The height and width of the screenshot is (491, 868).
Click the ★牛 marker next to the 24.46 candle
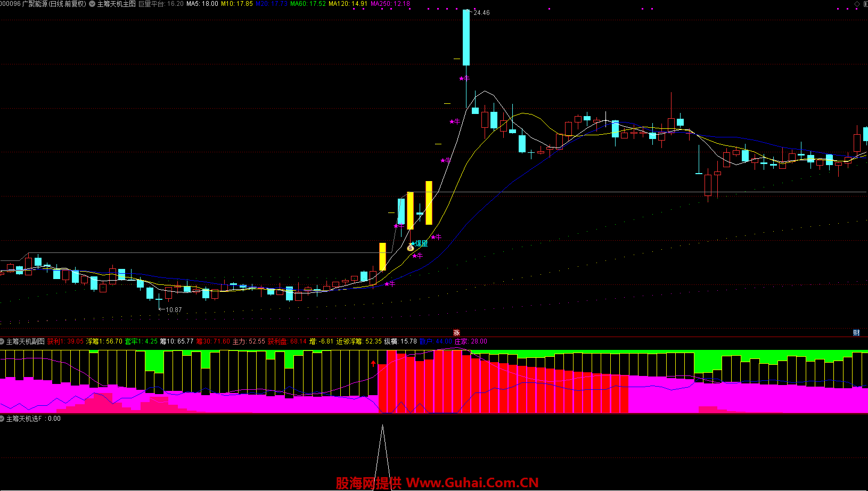point(464,78)
